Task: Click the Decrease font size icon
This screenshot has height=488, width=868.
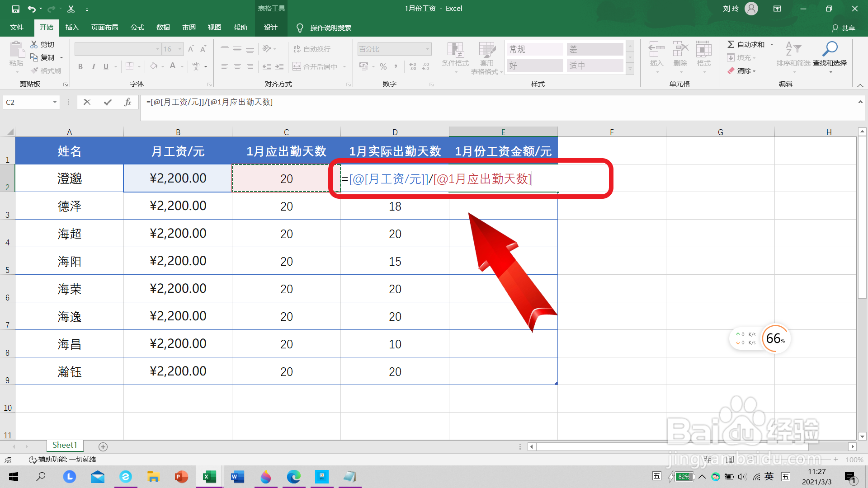Action: click(203, 49)
